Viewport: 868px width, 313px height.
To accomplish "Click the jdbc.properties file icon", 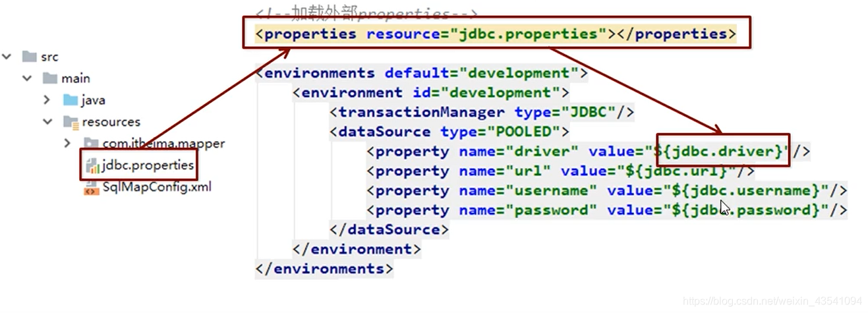I will (x=92, y=165).
